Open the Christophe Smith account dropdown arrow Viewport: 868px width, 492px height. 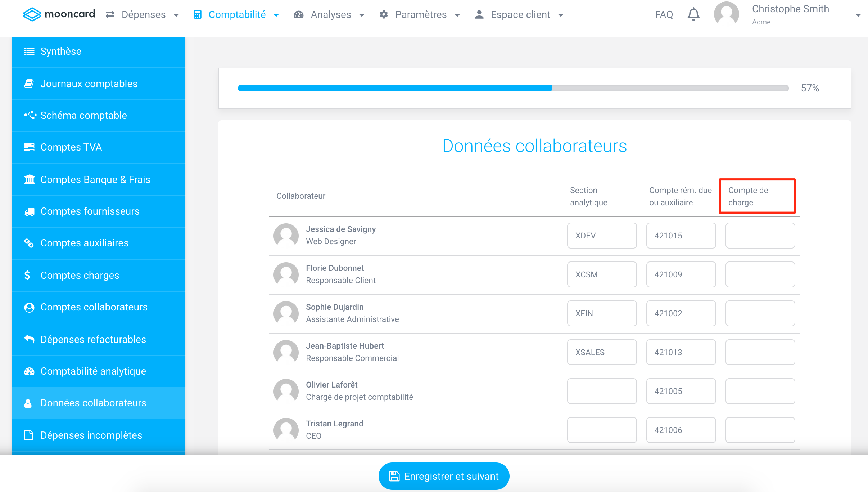858,15
